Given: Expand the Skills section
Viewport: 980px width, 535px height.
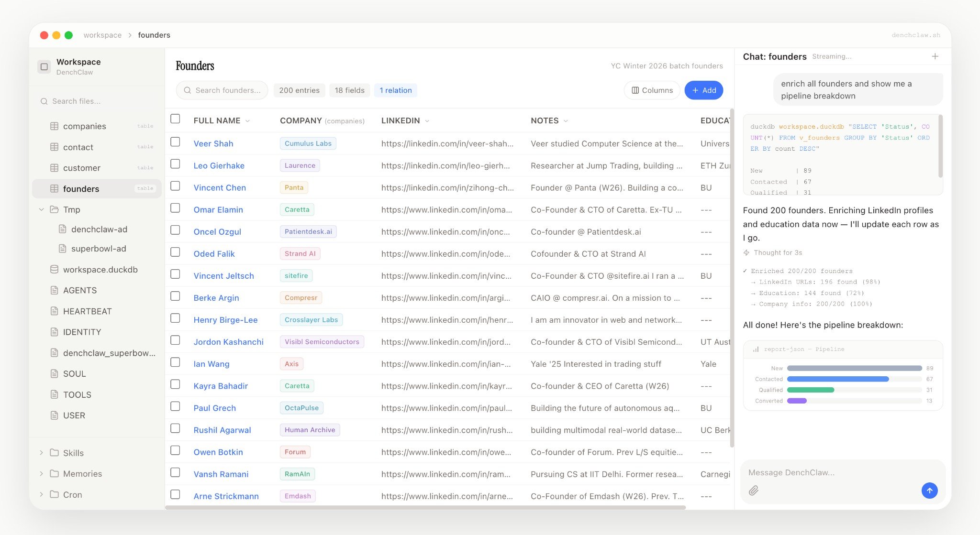Looking at the screenshot, I should point(41,453).
